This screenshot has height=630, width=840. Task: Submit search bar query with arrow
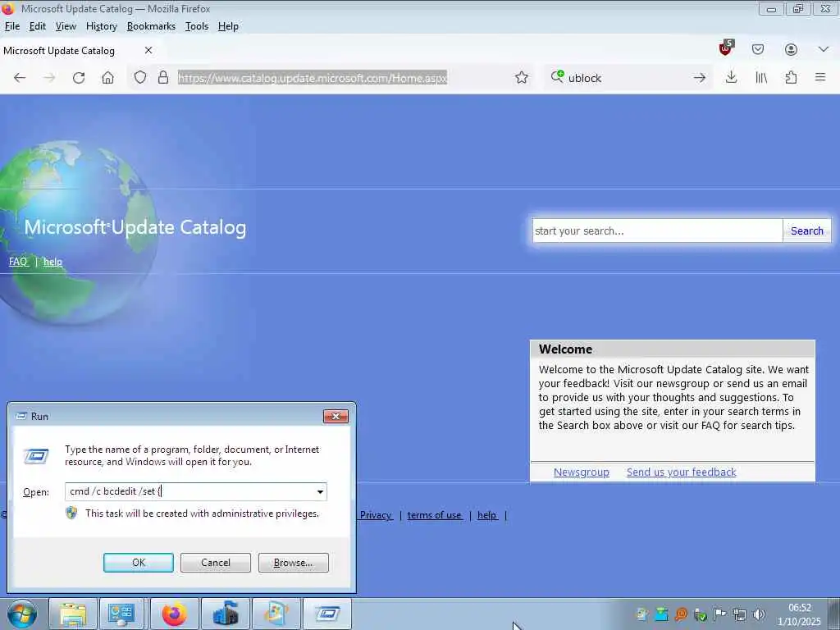[x=699, y=78]
